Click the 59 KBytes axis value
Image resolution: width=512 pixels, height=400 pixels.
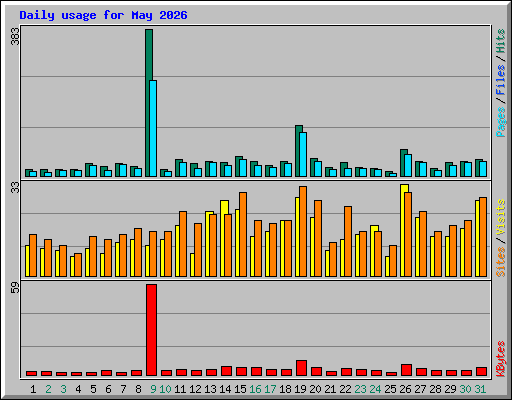(15, 288)
